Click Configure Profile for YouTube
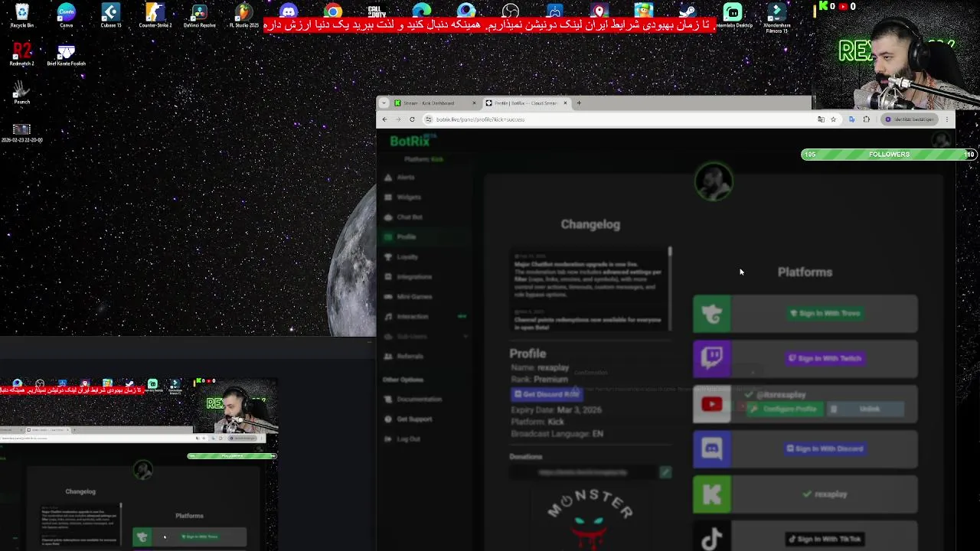The image size is (980, 551). (783, 409)
